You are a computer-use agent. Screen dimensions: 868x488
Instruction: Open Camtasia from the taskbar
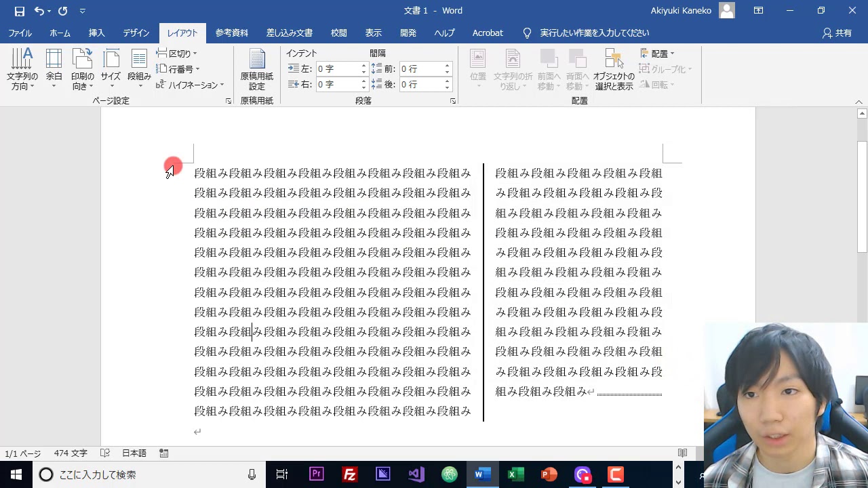[615, 474]
